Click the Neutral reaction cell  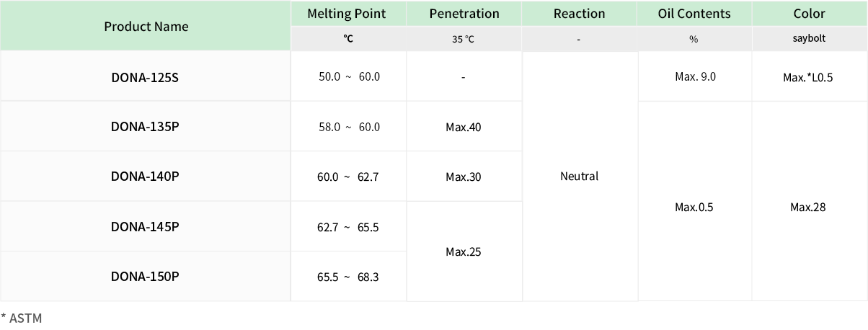[x=579, y=177]
